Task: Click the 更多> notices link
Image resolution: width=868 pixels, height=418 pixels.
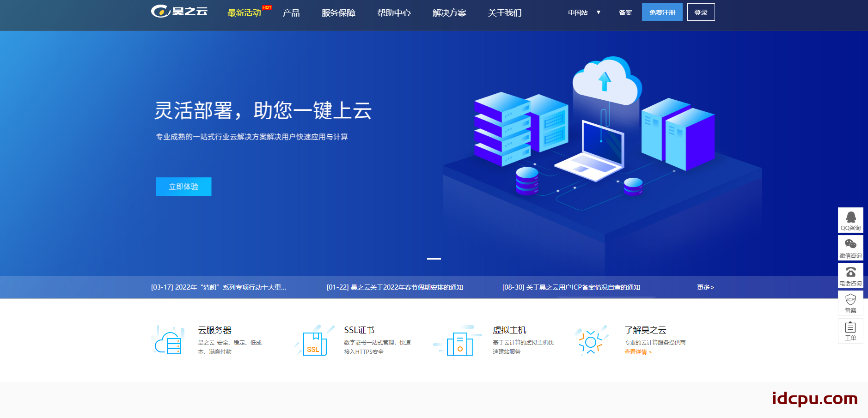Action: tap(706, 287)
